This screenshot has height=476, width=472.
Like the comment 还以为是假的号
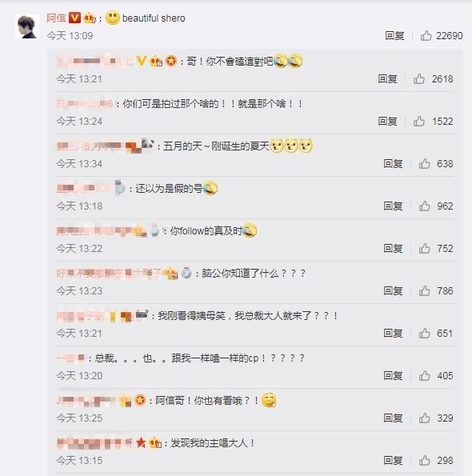click(x=424, y=206)
